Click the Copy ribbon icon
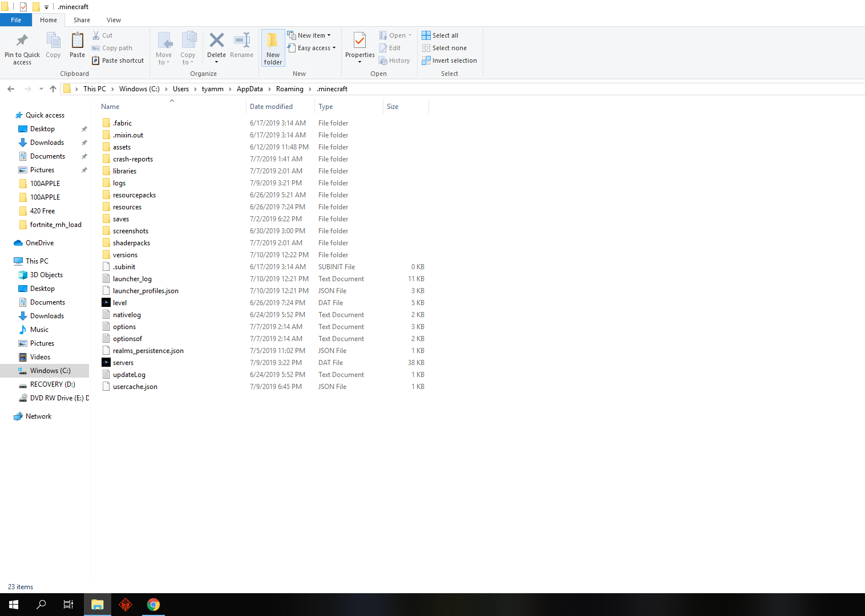This screenshot has height=616, width=865. click(x=53, y=46)
